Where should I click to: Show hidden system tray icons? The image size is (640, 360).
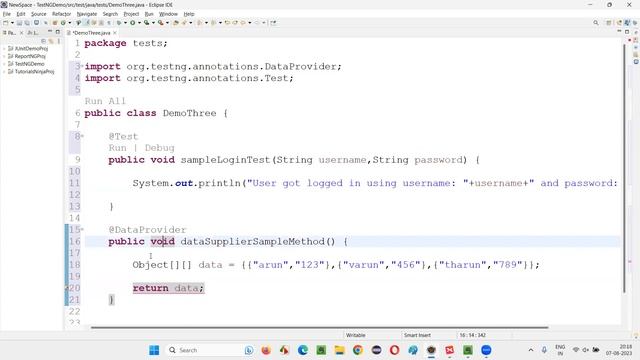tap(531, 350)
